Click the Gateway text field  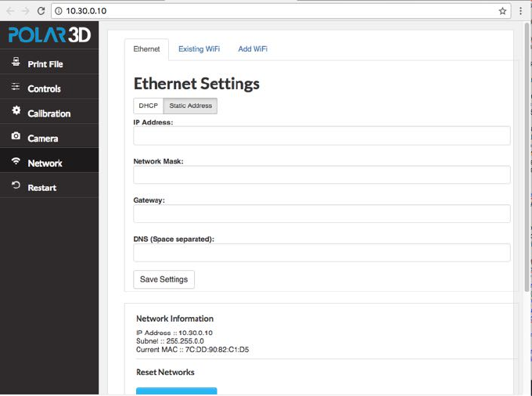tap(322, 214)
